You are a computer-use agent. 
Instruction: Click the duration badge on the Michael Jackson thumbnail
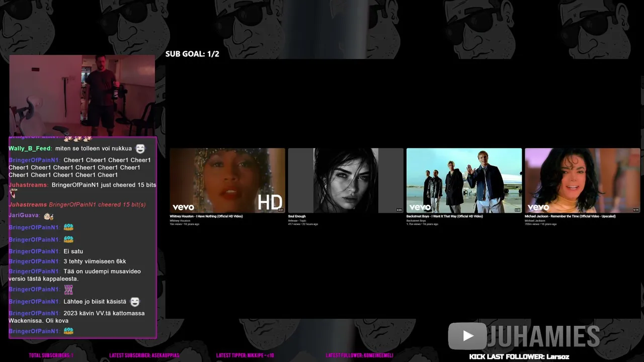tap(636, 210)
